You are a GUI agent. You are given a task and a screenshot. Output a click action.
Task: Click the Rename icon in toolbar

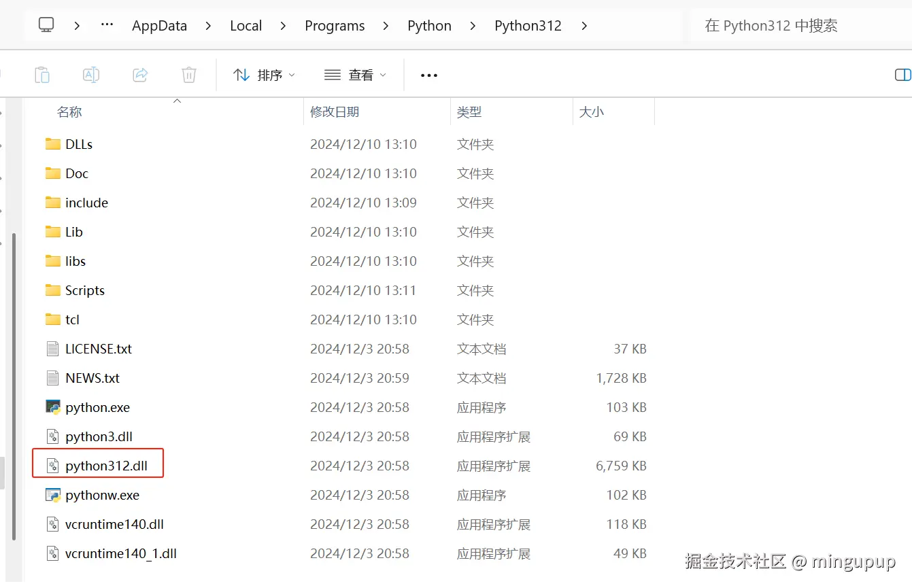[x=91, y=75]
